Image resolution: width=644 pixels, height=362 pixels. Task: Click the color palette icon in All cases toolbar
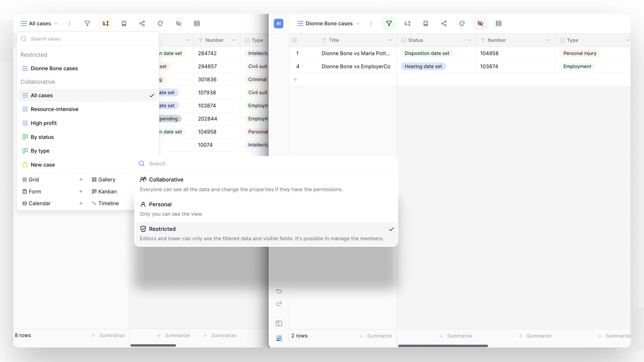tap(160, 24)
